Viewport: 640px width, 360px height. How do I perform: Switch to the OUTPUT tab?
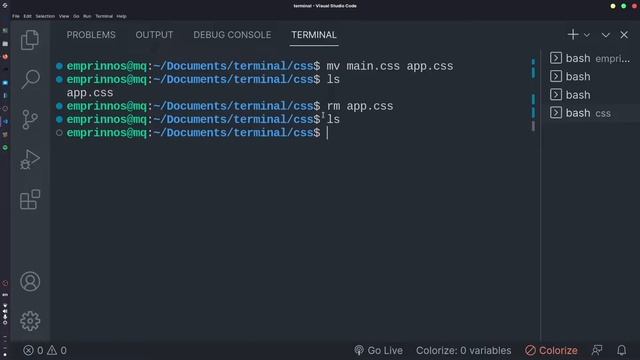coord(154,35)
